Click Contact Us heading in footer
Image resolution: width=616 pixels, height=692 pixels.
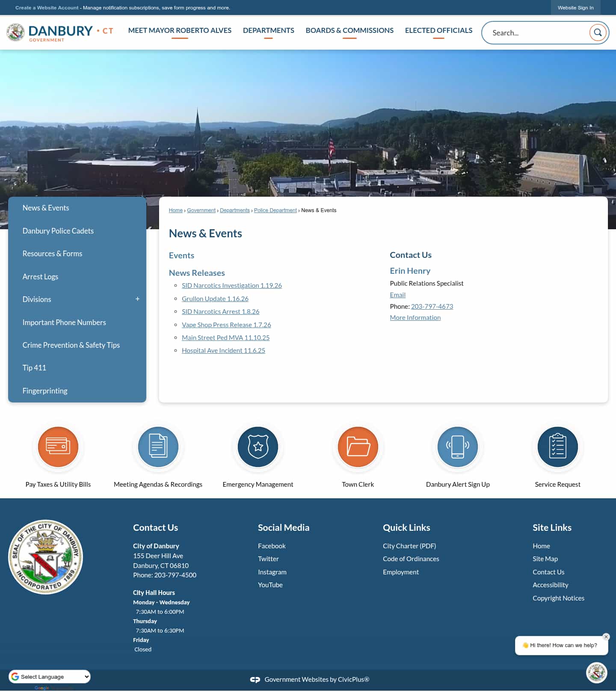155,528
